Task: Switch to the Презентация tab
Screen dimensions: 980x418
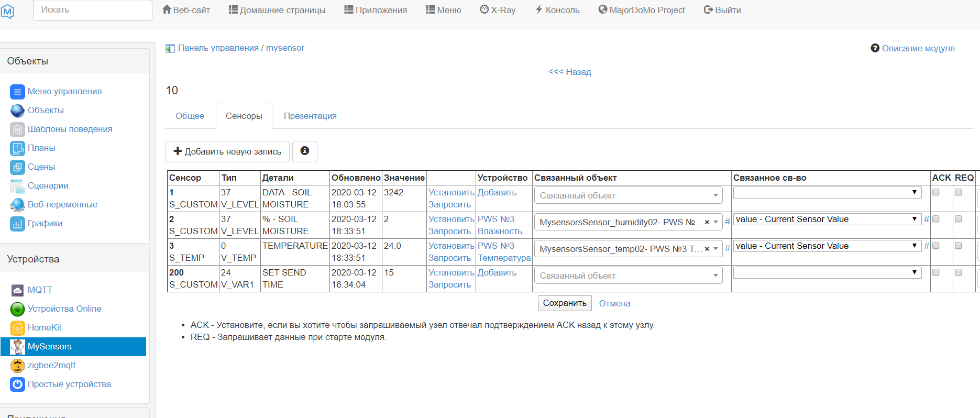Action: point(310,116)
